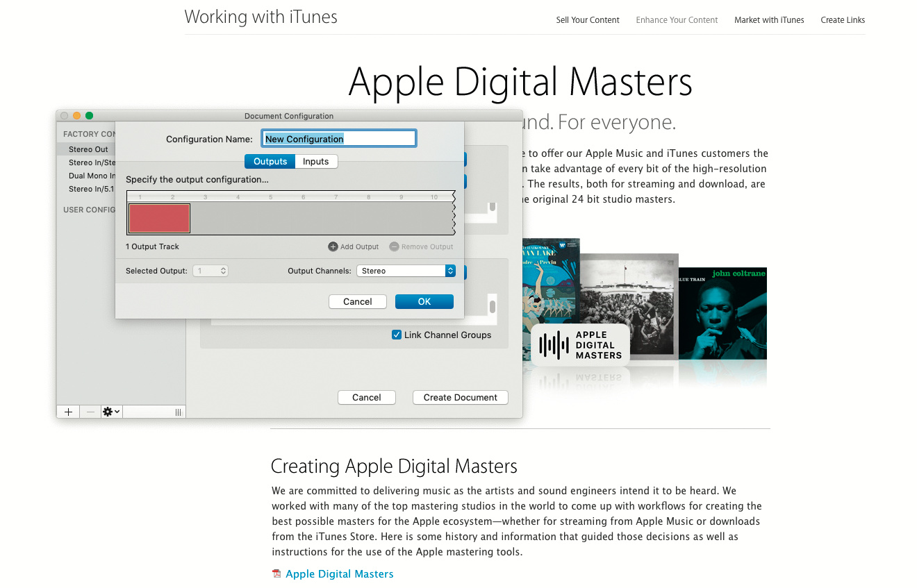The width and height of the screenshot is (917, 588).
Task: Click the "Configuration Name:" label
Action: pyautogui.click(x=209, y=139)
